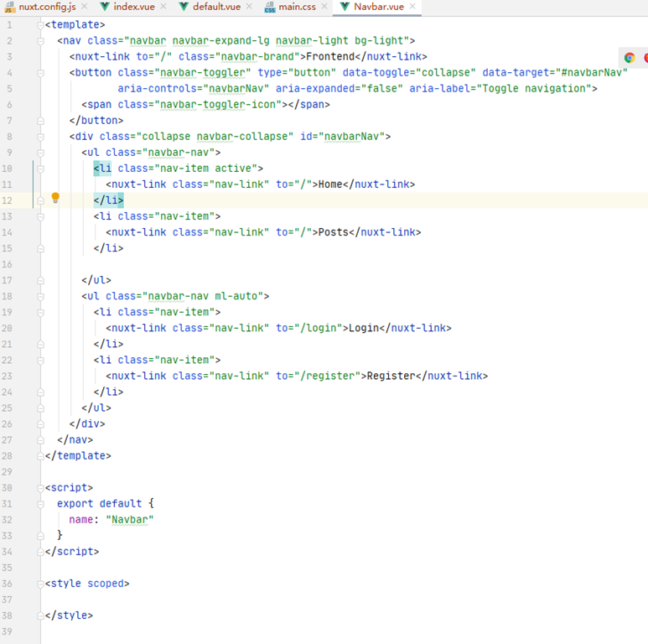
Task: Collapse the Register li fold on line 22
Action: (x=40, y=361)
